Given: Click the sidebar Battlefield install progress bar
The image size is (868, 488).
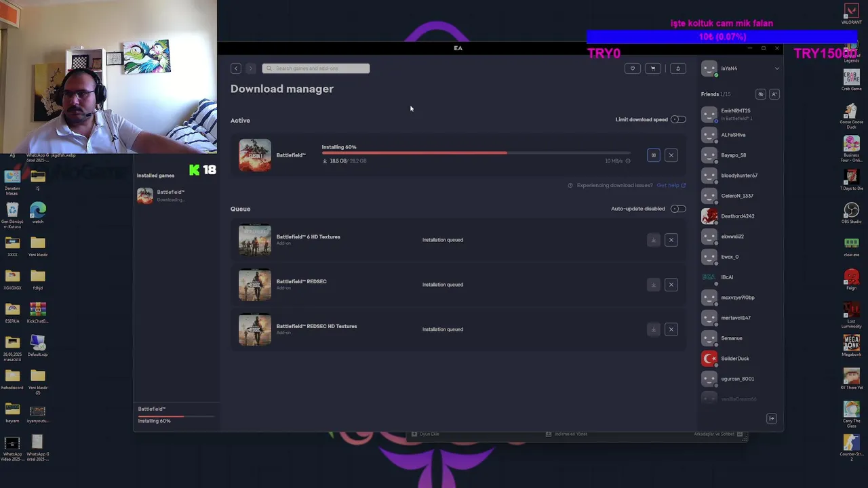Looking at the screenshot, I should 176,416.
